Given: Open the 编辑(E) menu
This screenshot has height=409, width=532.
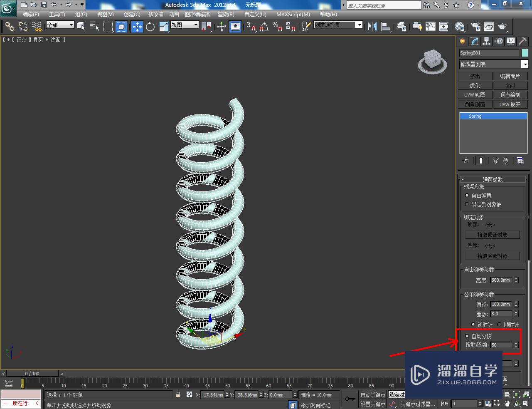Looking at the screenshot, I should pos(31,14).
